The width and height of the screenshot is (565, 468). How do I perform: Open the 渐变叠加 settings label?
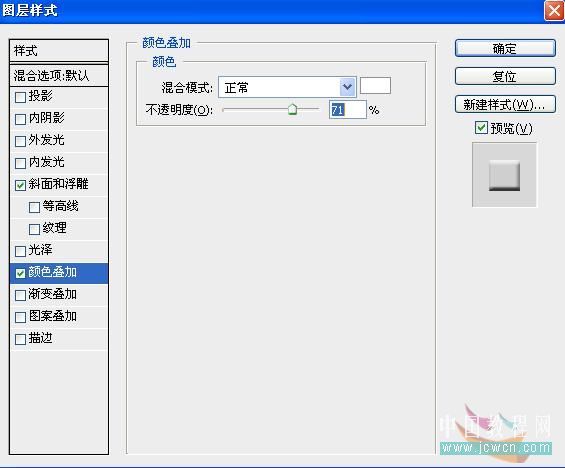[x=53, y=294]
